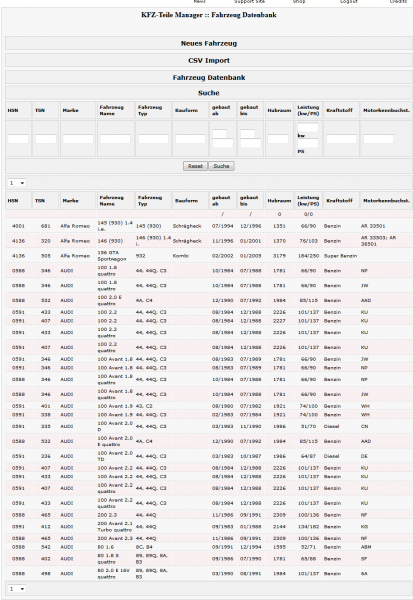Click the Hubraum value '3179'

click(x=279, y=256)
